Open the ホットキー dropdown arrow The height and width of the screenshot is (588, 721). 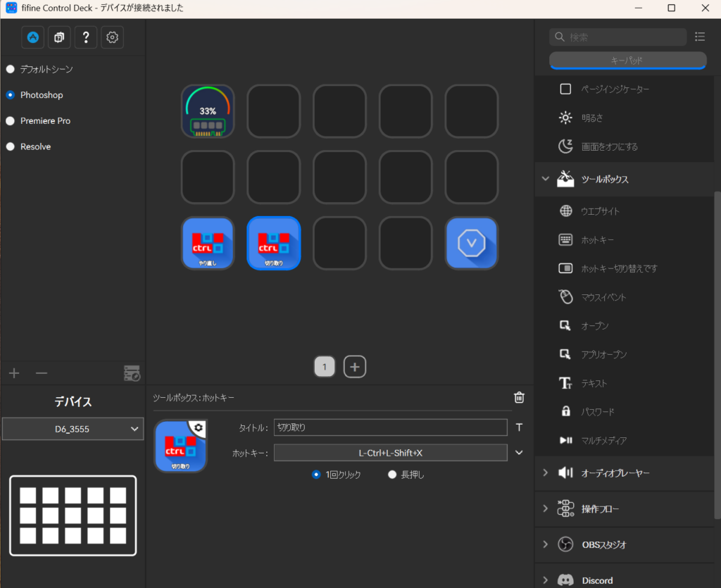pyautogui.click(x=520, y=452)
